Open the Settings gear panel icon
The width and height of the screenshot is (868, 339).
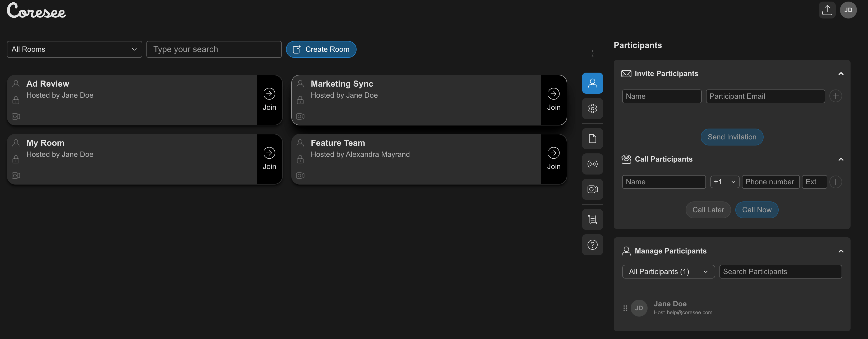(x=592, y=109)
